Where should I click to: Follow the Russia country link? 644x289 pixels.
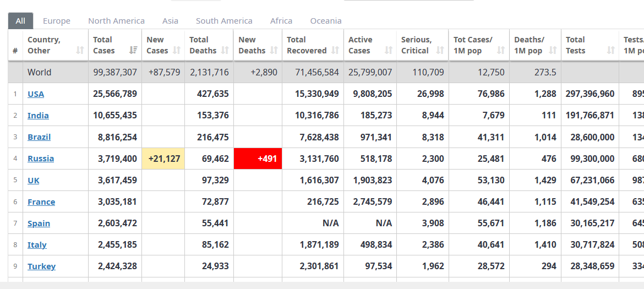coord(41,159)
